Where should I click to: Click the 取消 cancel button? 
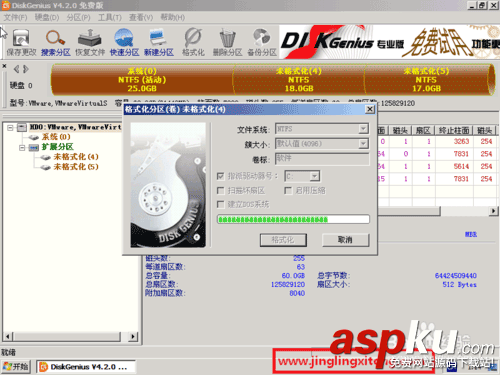[x=345, y=240]
